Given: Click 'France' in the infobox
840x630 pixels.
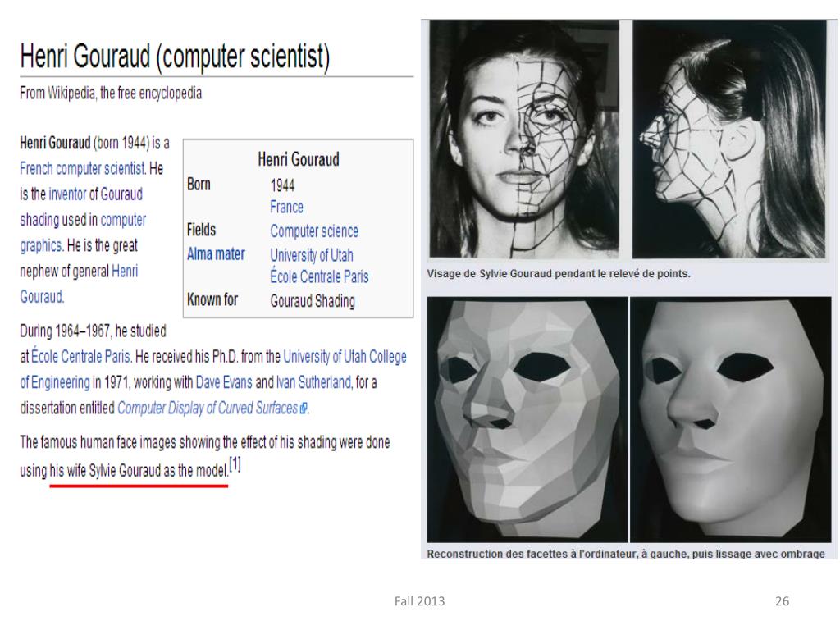Looking at the screenshot, I should pos(286,208).
